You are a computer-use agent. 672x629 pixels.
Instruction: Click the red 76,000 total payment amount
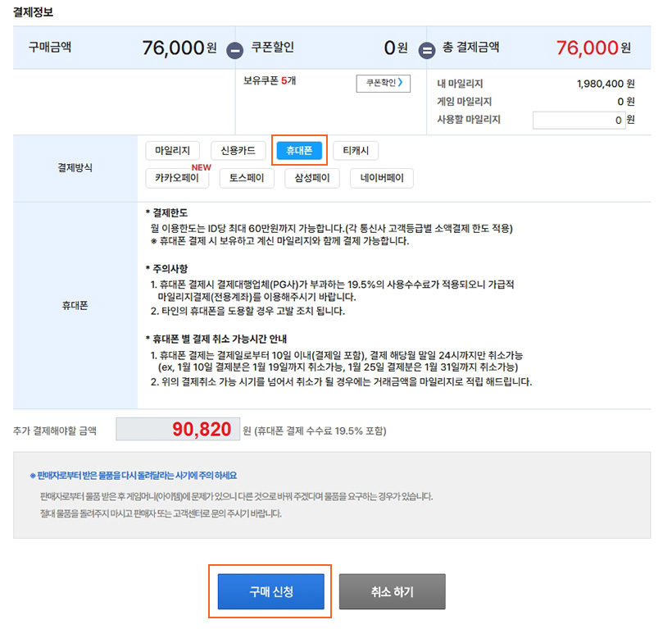[587, 48]
